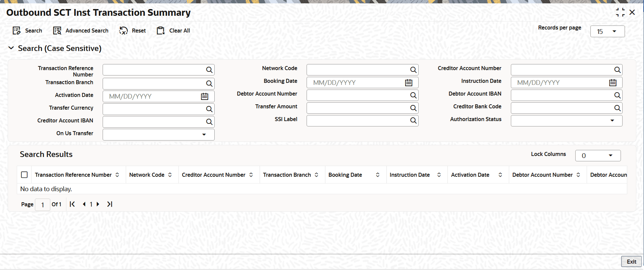Click Clear All in the toolbar
This screenshot has height=270, width=644.
[173, 31]
